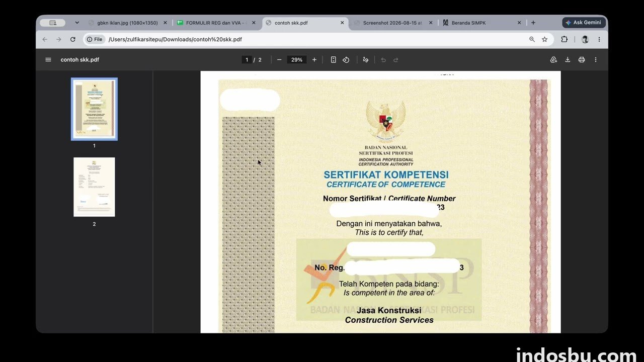Click the 'Construction Services' text
This screenshot has width=644, height=362.
click(x=389, y=320)
